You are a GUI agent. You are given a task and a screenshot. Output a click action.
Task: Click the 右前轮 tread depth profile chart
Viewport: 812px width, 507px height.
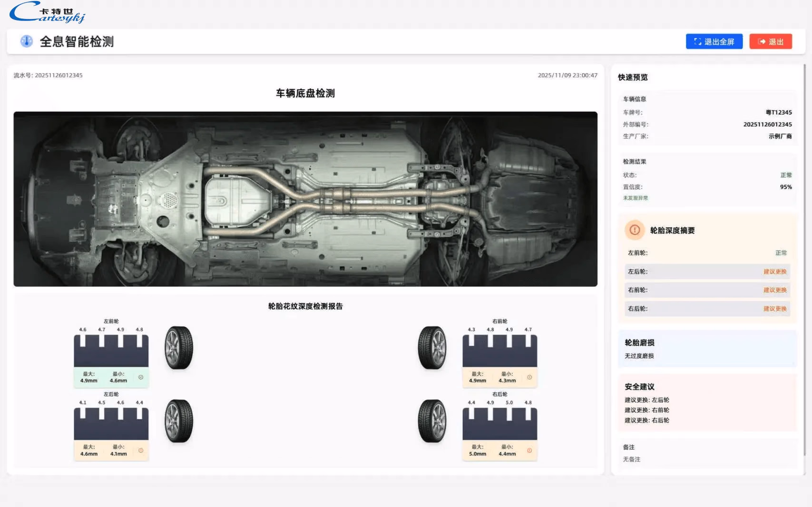499,351
